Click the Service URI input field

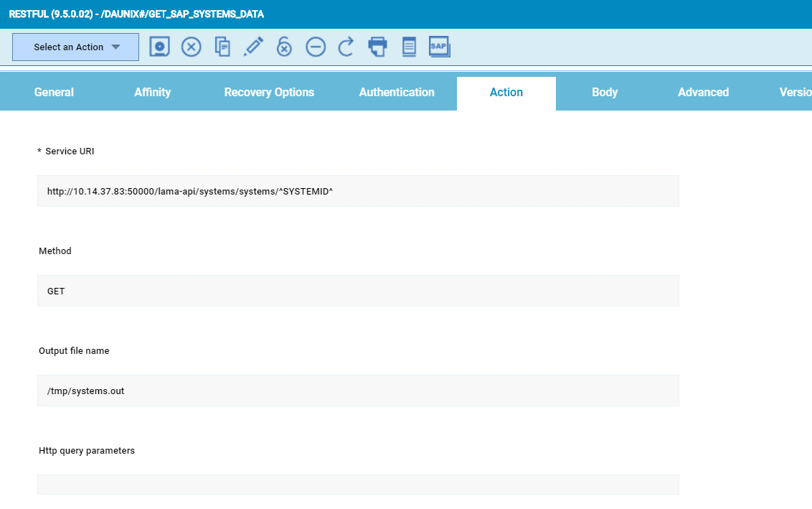(x=358, y=192)
